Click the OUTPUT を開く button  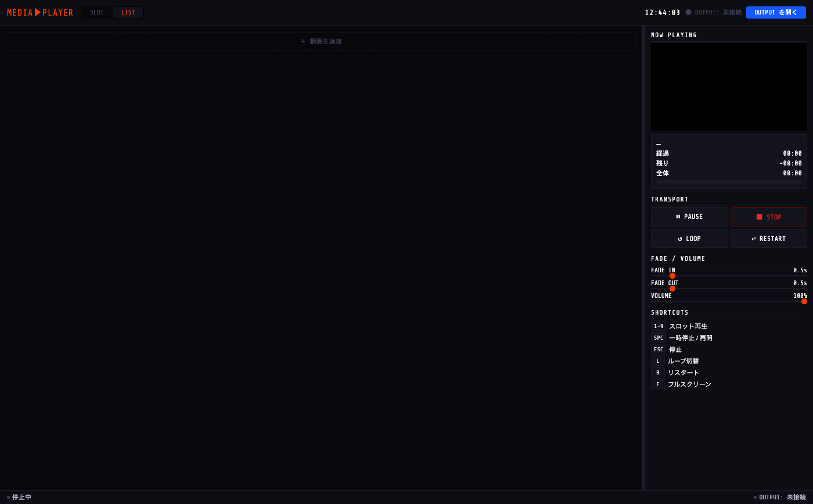click(776, 12)
